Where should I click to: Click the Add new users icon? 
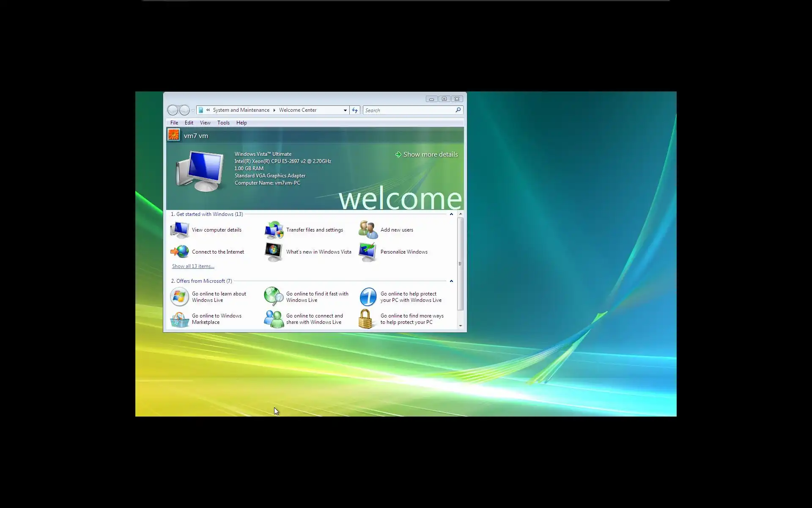coord(368,230)
